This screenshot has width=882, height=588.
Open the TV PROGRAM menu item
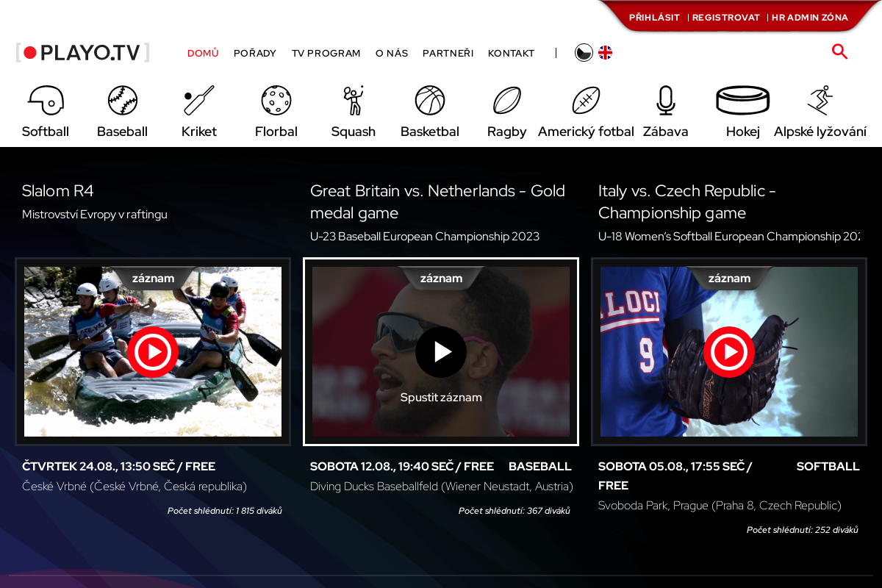[326, 53]
